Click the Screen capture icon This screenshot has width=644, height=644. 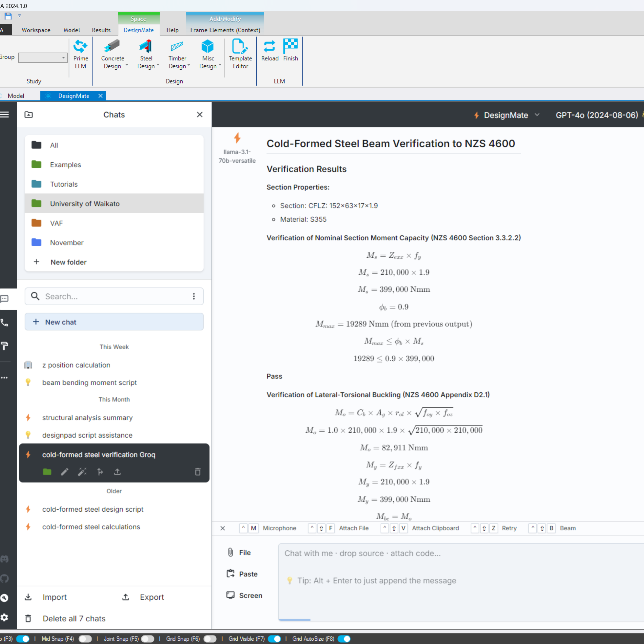[230, 595]
